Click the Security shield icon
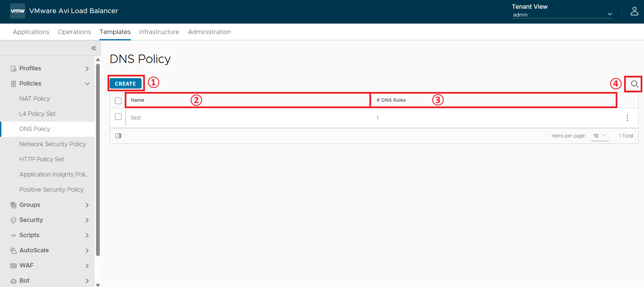 click(x=13, y=220)
